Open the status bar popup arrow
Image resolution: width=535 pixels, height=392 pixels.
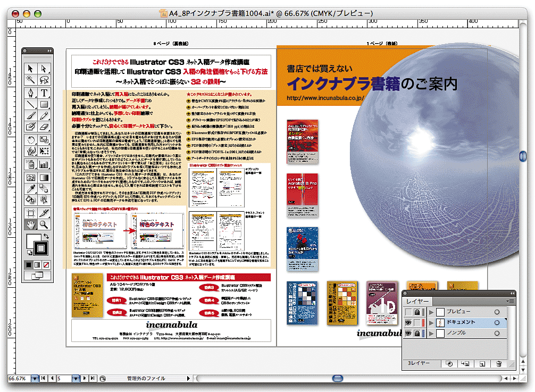tap(188, 378)
